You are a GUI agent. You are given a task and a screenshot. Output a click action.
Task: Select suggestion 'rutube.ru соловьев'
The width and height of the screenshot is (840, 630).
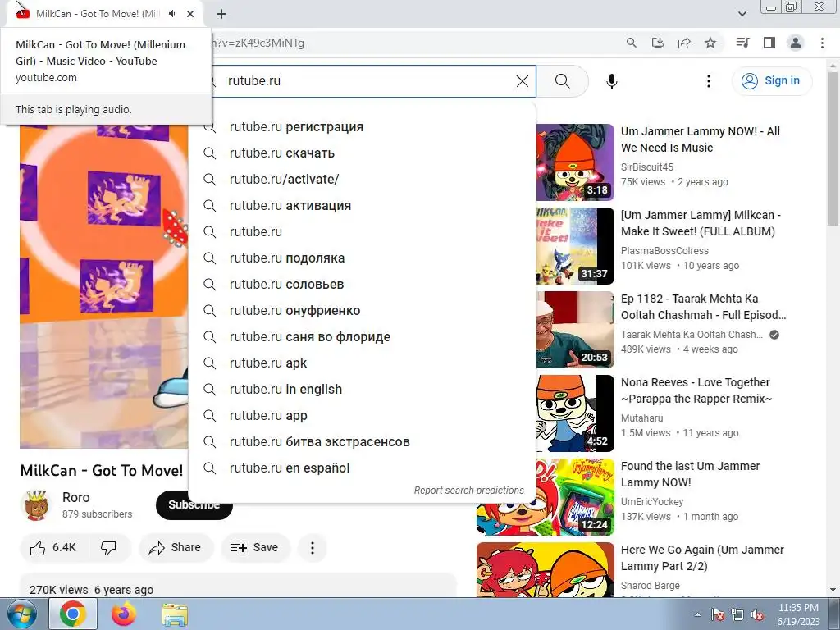point(362,285)
